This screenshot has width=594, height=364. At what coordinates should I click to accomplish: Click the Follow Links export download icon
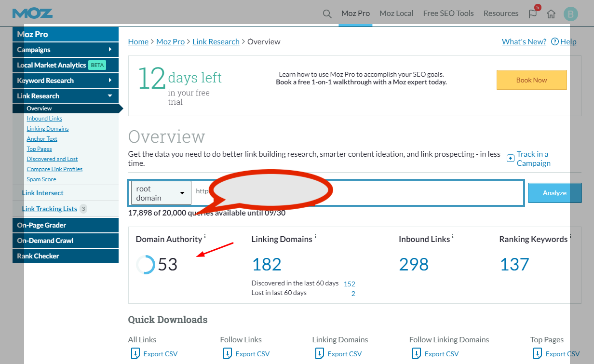[228, 353]
